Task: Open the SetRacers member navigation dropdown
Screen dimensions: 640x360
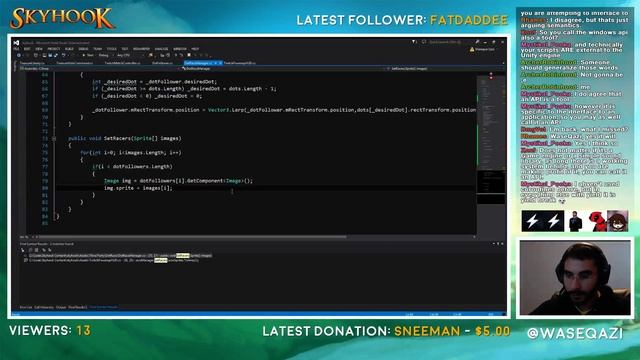Action: point(445,69)
